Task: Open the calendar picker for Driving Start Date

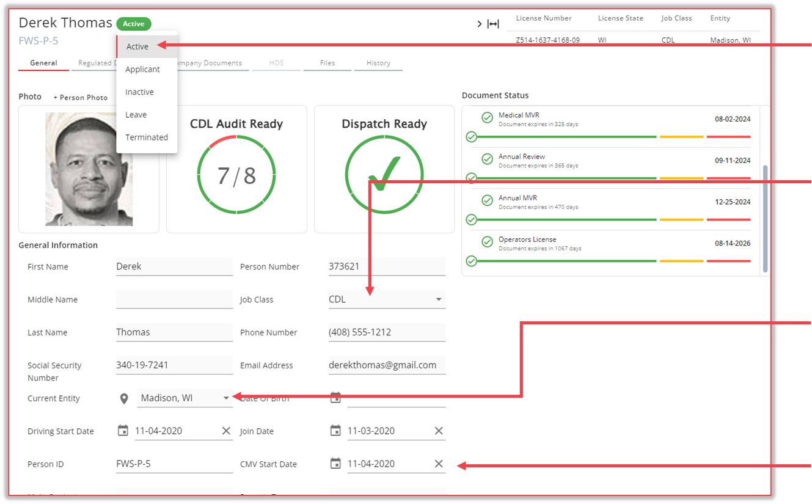Action: tap(122, 430)
